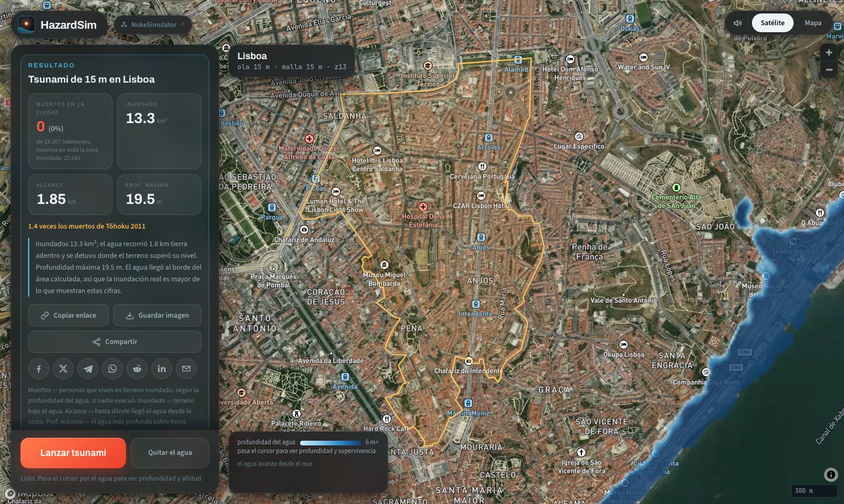Click the inundado 13.3 km² value
The image size is (844, 504).
click(147, 118)
